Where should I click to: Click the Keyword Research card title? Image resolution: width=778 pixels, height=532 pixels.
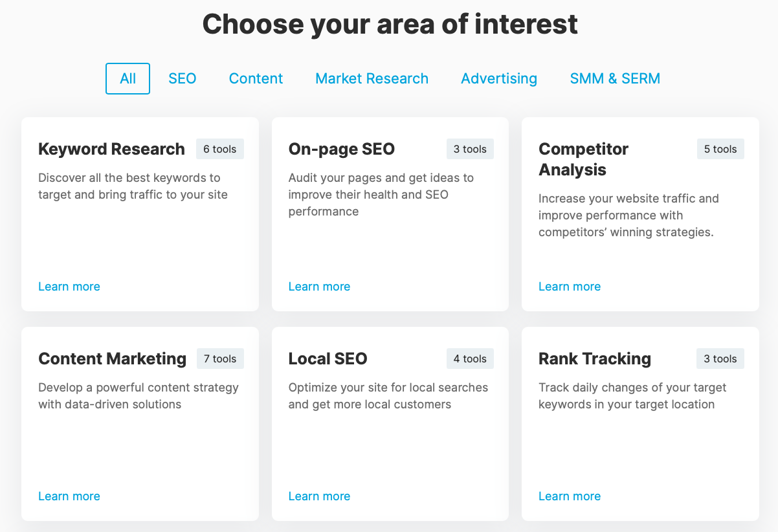[111, 149]
